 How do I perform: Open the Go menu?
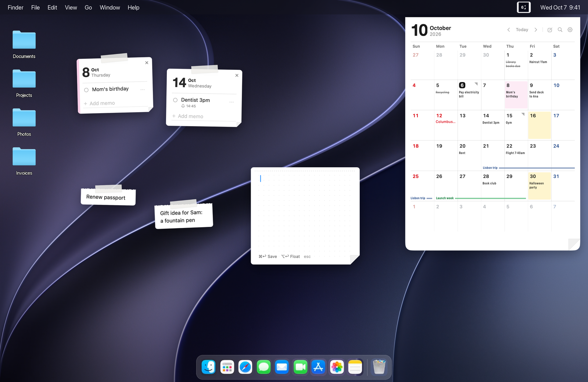(x=88, y=7)
